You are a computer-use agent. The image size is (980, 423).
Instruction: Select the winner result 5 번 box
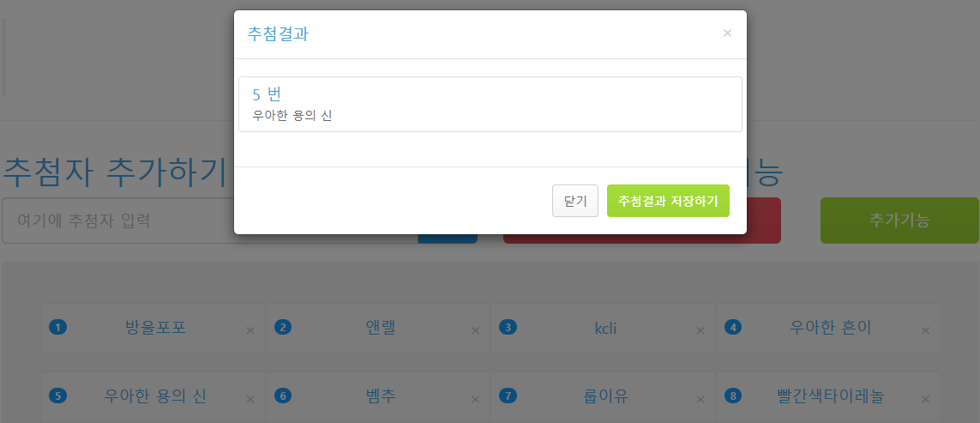coord(490,104)
